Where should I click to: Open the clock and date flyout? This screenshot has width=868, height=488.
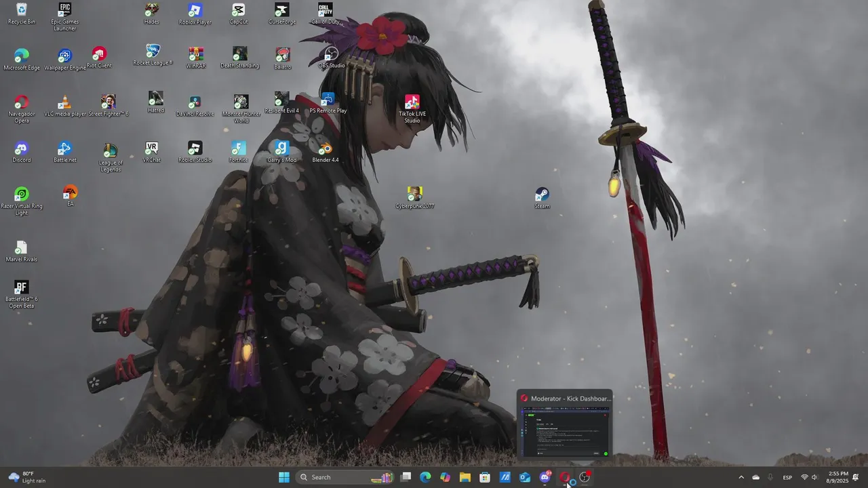[838, 477]
